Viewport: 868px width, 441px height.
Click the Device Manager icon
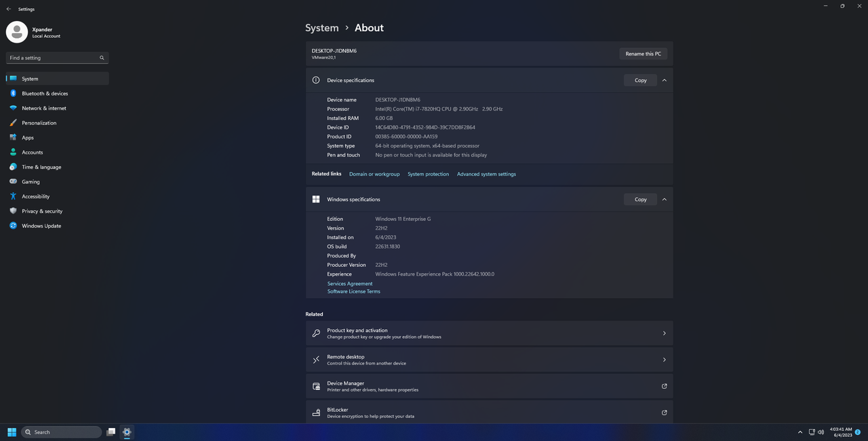[x=316, y=386]
